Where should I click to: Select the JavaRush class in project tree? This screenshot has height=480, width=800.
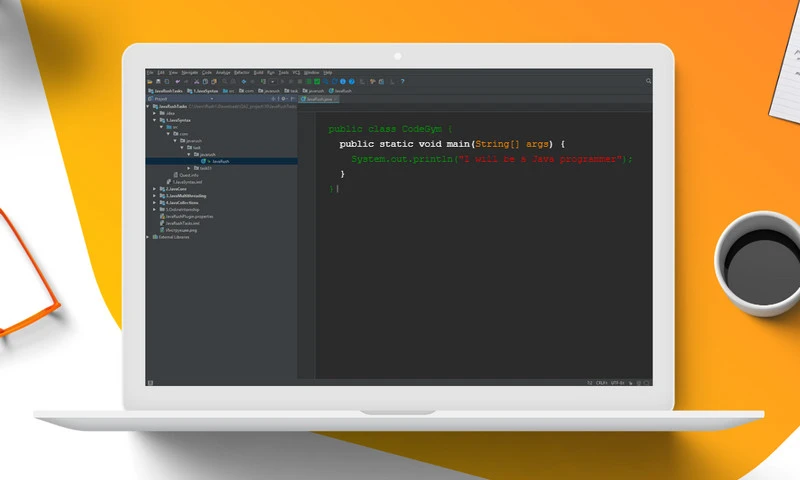pos(221,161)
